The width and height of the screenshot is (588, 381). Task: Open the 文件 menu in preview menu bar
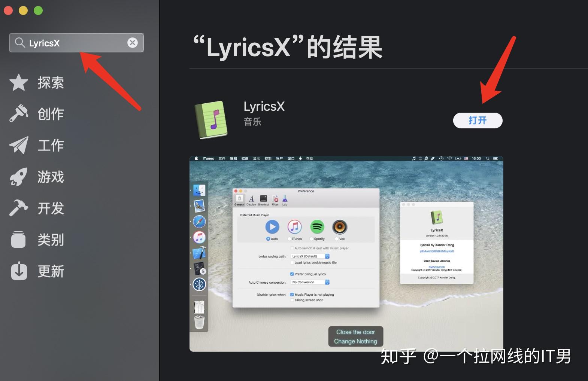pyautogui.click(x=222, y=158)
